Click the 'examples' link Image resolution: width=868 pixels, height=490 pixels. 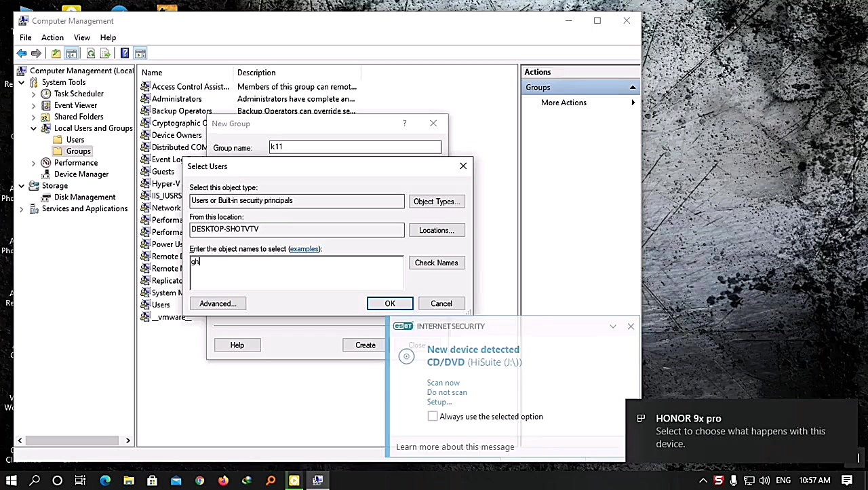point(304,249)
